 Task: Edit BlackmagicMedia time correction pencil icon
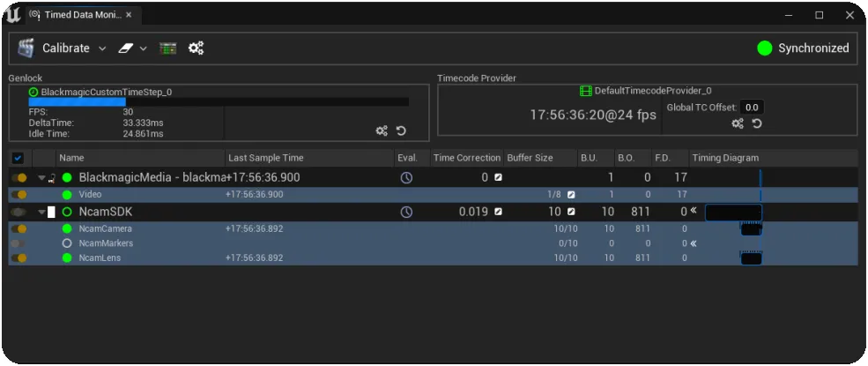[x=498, y=178]
